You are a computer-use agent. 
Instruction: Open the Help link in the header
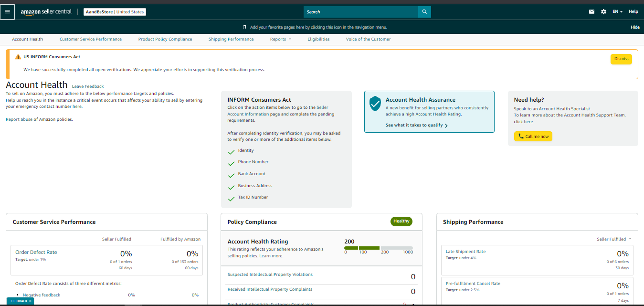pyautogui.click(x=633, y=11)
